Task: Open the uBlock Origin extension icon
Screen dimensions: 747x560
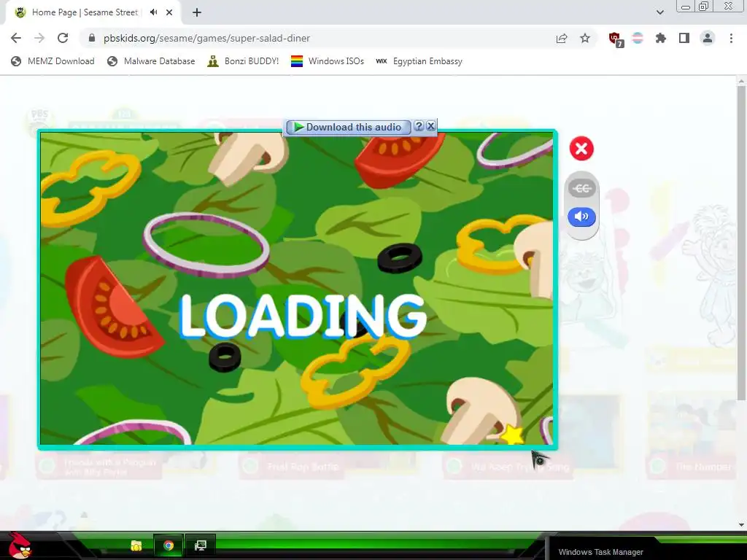Action: point(616,39)
